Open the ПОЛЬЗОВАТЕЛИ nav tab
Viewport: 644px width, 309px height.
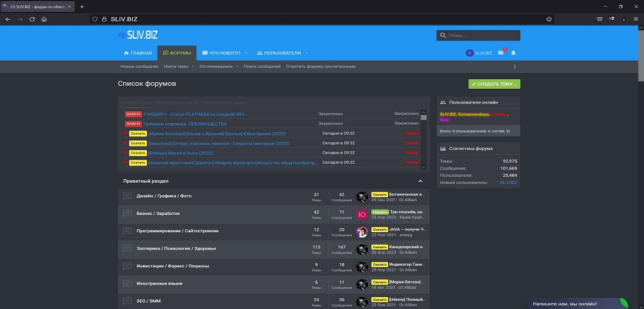[x=279, y=53]
